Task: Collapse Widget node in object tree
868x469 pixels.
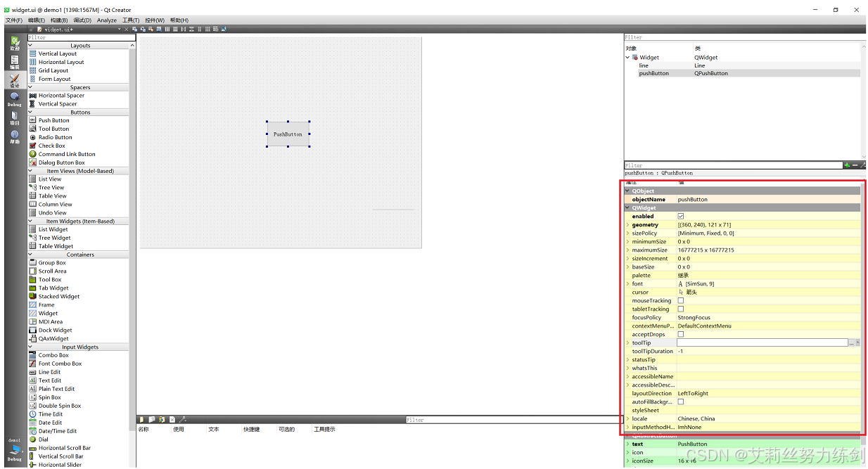Action: click(628, 58)
